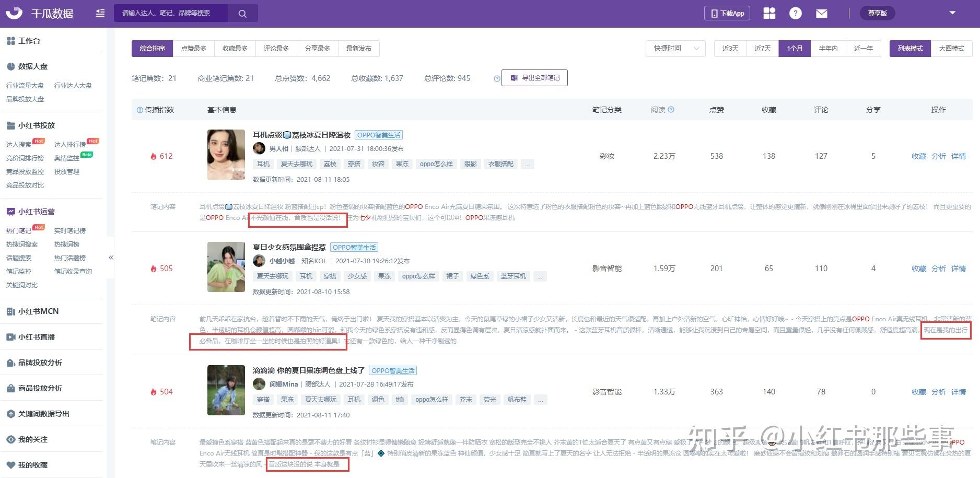Open 行业流量大盘 link
Image resolution: width=980 pixels, height=478 pixels.
[x=25, y=85]
